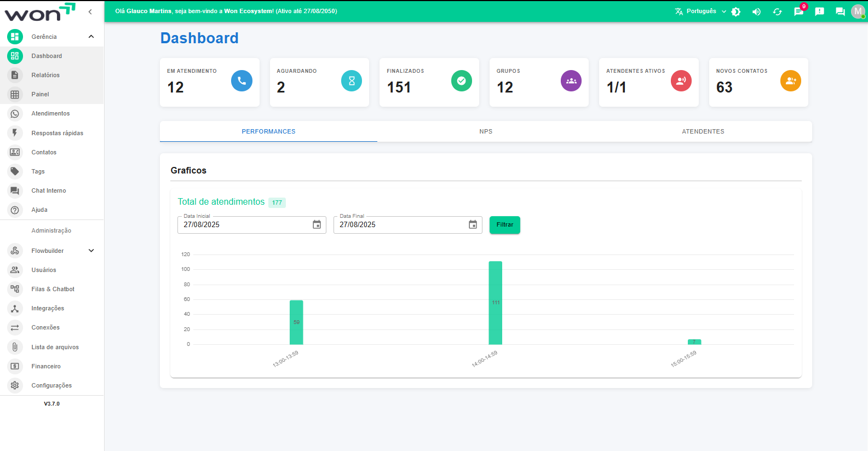Click the WhatsApp Atendimentos icon

click(15, 114)
